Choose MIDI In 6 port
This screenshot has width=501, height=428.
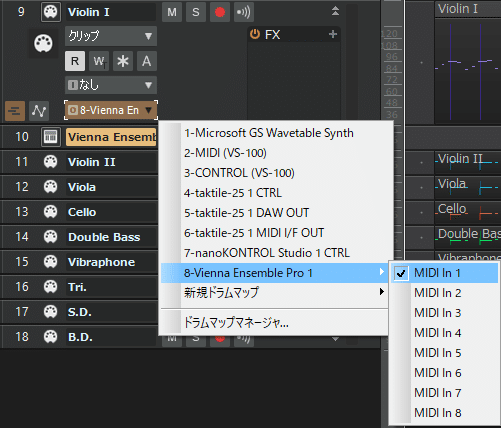pyautogui.click(x=445, y=373)
